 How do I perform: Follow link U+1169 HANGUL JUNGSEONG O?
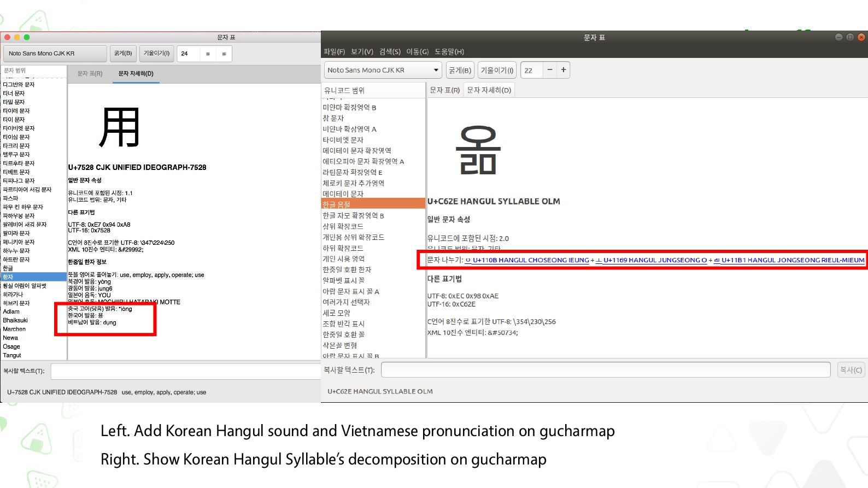(651, 260)
